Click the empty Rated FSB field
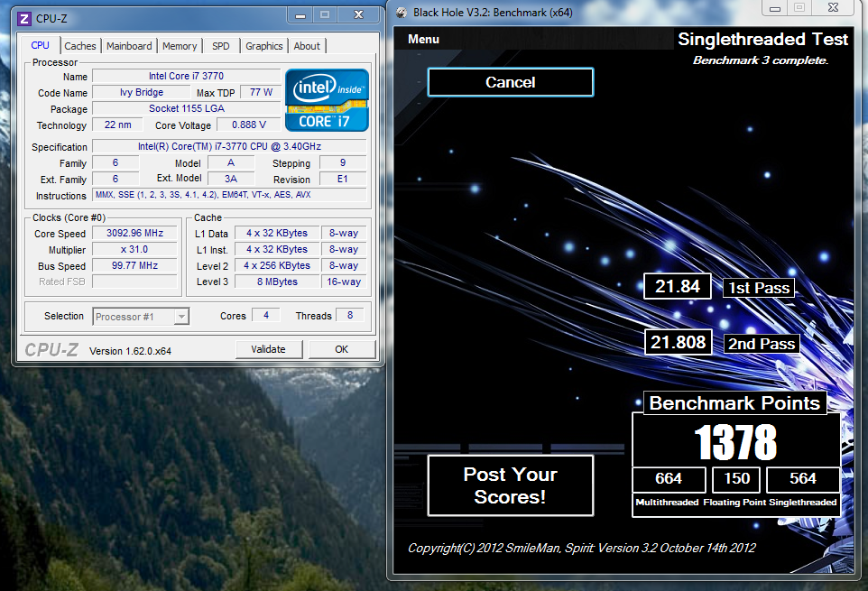868x591 pixels. (135, 282)
